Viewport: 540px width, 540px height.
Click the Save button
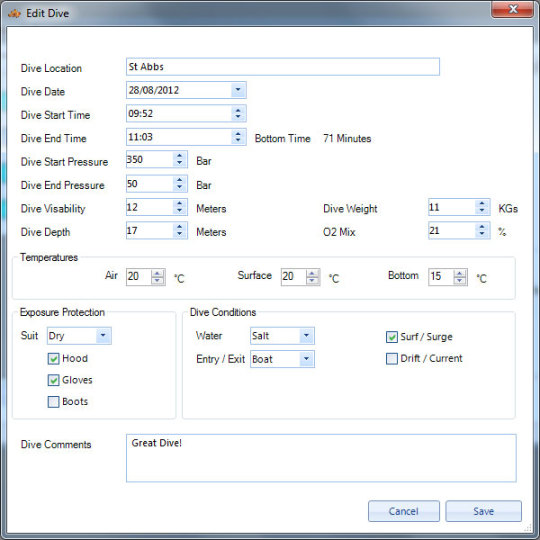(x=484, y=511)
